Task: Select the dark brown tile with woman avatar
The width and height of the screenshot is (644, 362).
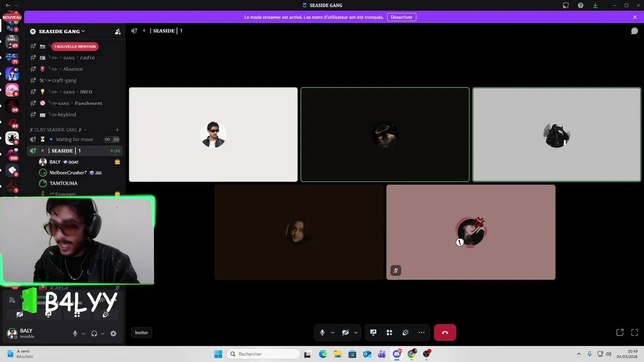Action: coord(299,232)
